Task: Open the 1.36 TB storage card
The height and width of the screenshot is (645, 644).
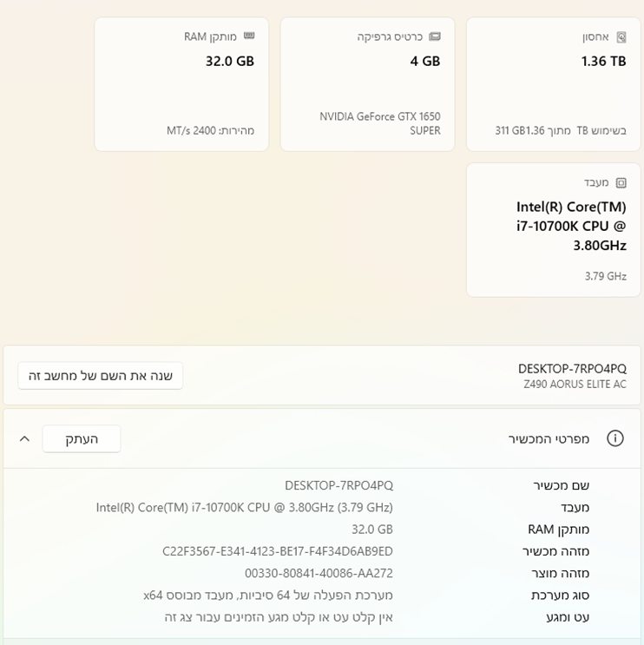Action: point(554,84)
